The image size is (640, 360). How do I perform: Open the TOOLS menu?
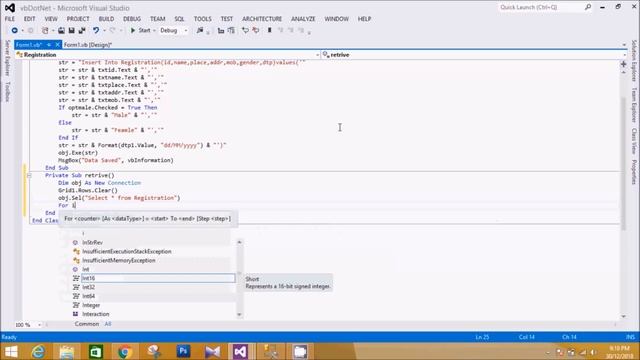click(202, 19)
